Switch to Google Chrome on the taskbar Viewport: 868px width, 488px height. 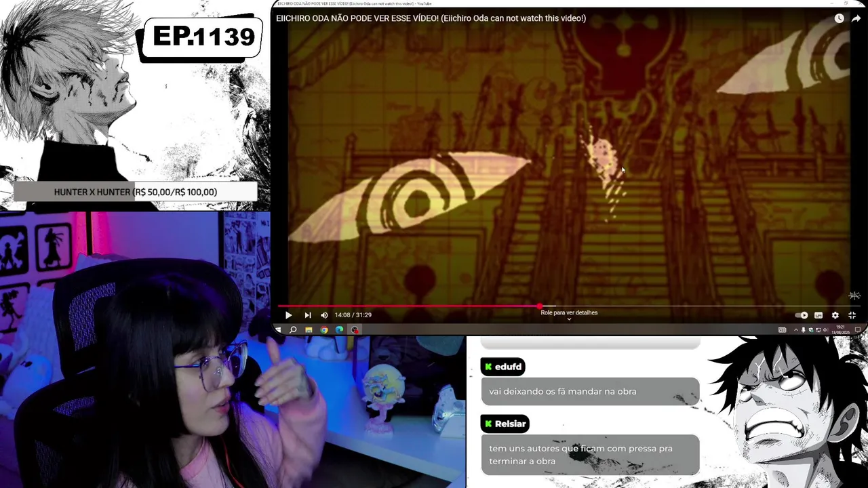[x=324, y=330]
